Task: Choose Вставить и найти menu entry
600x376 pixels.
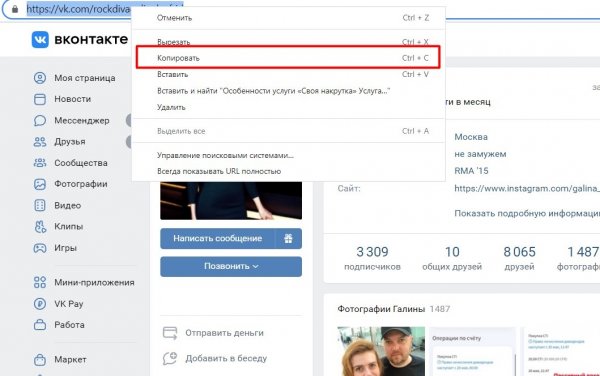Action: [289, 91]
